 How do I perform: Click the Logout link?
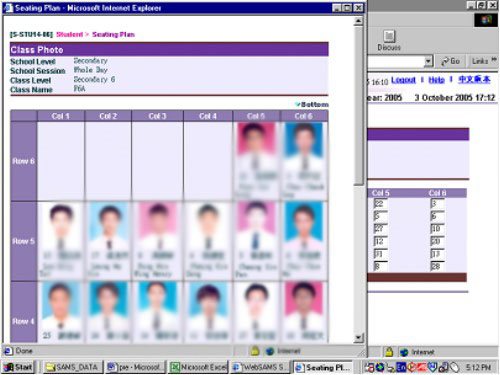coord(403,80)
